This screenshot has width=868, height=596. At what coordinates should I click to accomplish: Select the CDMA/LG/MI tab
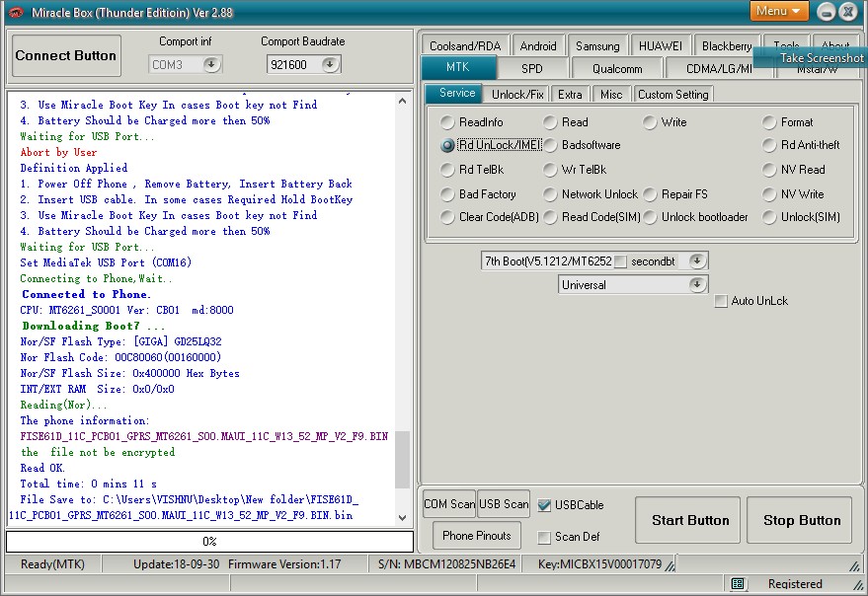click(x=719, y=69)
